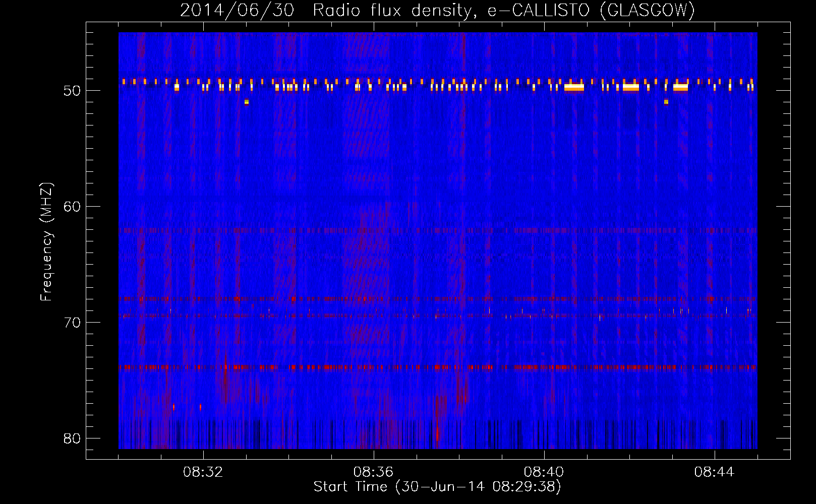
Task: Click the Start Time axis label
Action: coord(437,487)
